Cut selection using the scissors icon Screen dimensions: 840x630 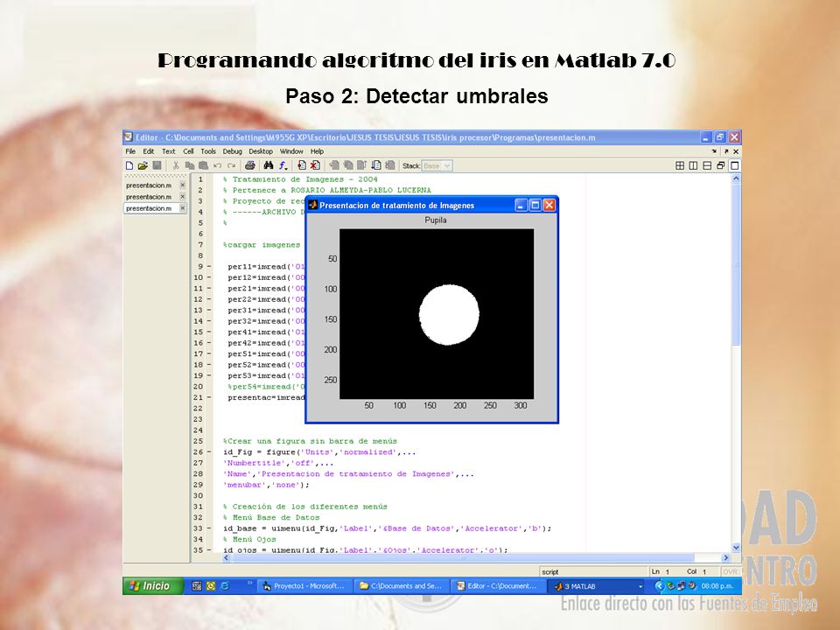coord(175,165)
